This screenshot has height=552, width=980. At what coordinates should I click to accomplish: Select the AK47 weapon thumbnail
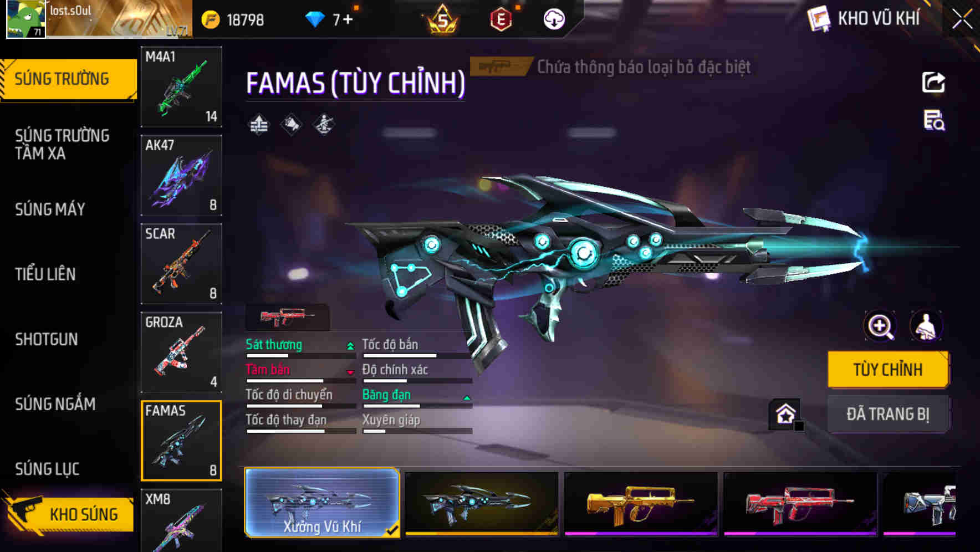(x=181, y=175)
